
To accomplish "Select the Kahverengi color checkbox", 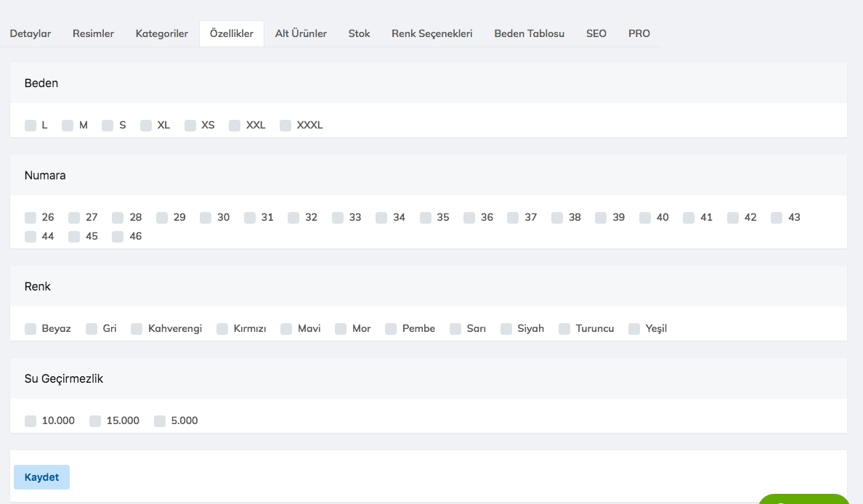I will (137, 329).
